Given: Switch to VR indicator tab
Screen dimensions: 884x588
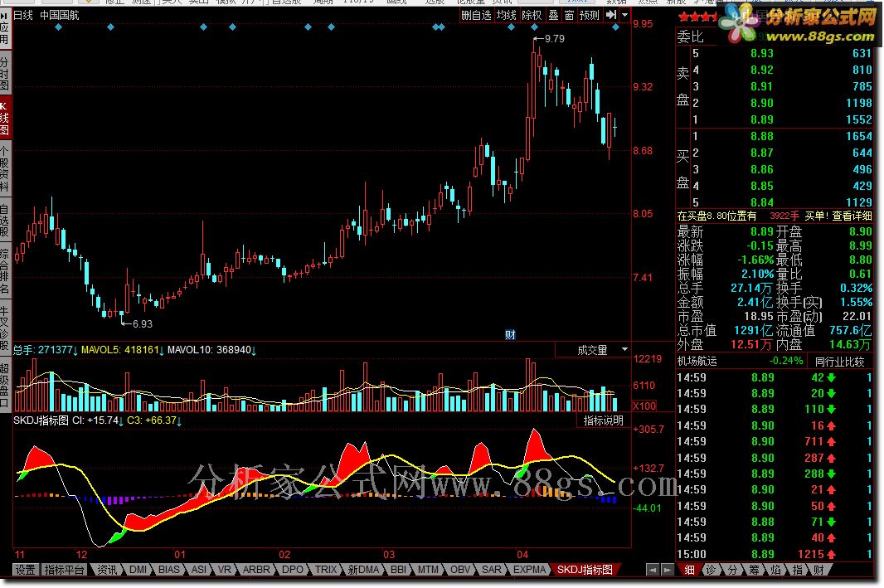Looking at the screenshot, I should click(225, 570).
